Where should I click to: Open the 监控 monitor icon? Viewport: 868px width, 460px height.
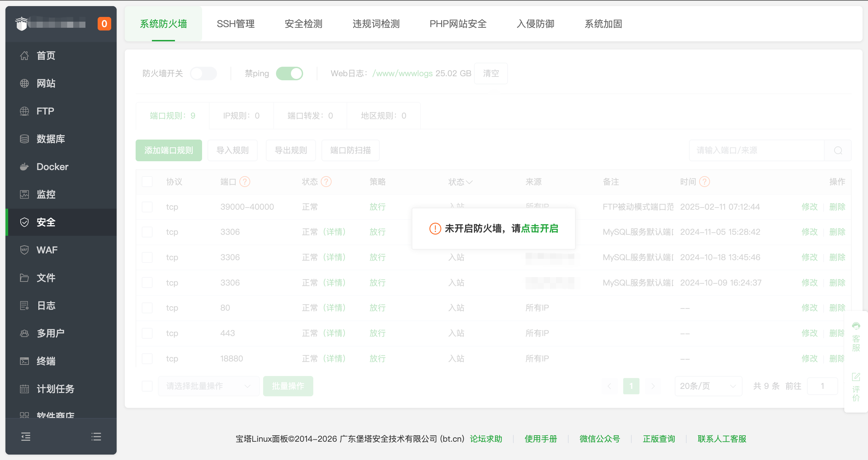24,194
